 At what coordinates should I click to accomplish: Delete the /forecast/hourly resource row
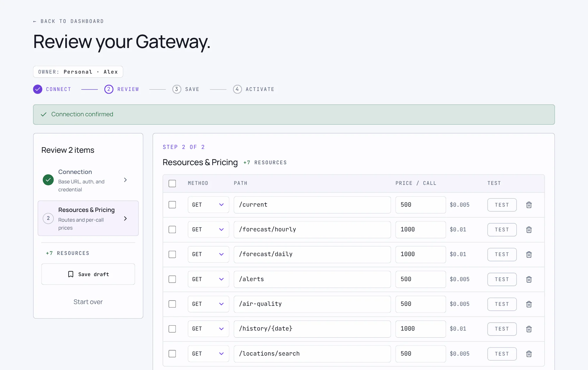529,230
